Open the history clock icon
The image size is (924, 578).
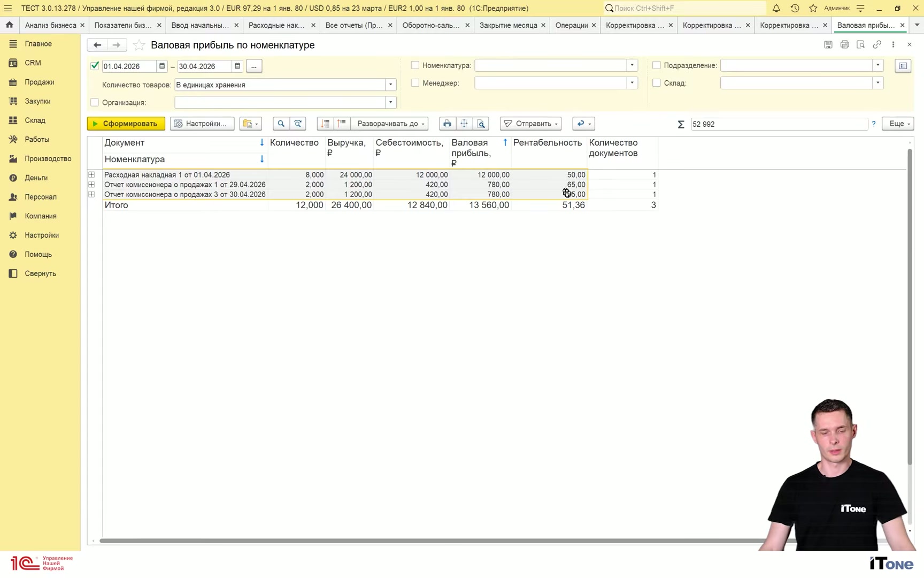point(795,8)
